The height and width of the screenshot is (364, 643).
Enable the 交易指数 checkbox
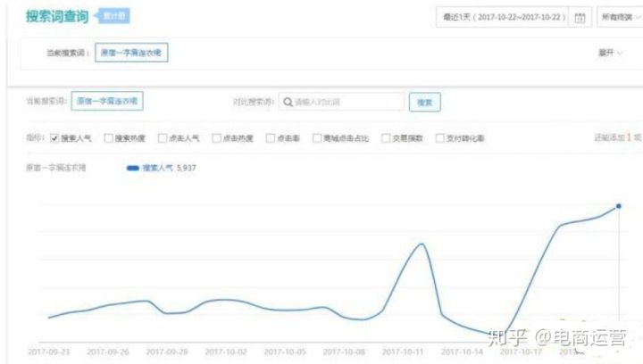(x=386, y=138)
